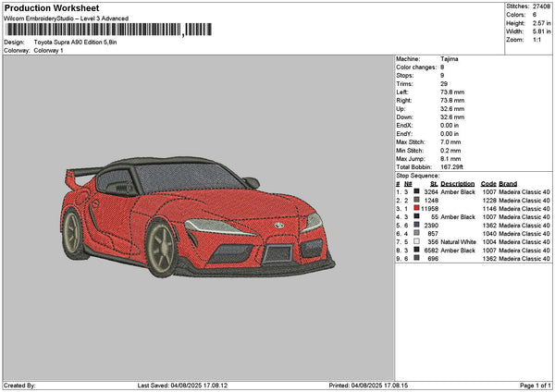Pick the gray swatch for code 1040

tap(416, 233)
